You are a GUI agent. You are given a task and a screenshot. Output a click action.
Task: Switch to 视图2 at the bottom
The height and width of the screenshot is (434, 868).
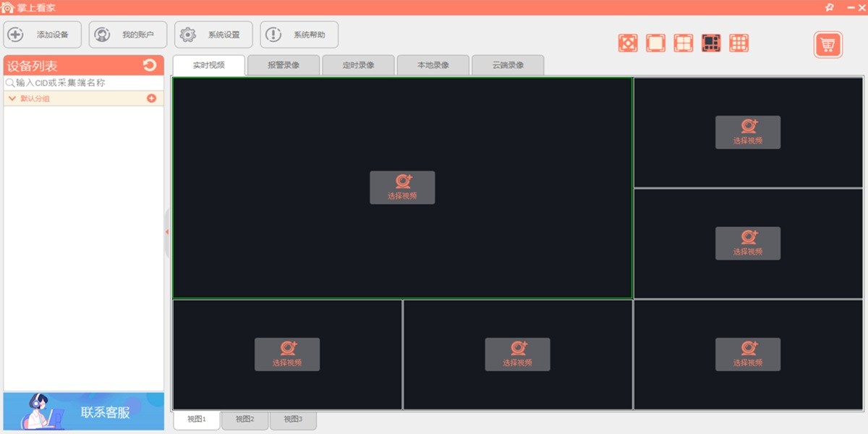tap(244, 420)
